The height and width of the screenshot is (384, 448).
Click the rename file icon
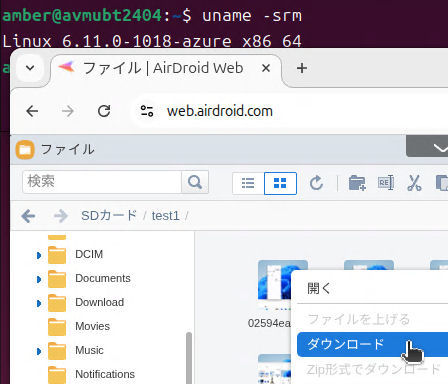[x=386, y=183]
